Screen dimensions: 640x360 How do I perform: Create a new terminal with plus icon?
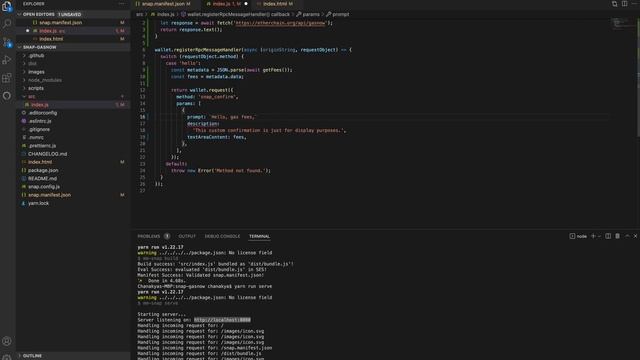click(x=593, y=236)
